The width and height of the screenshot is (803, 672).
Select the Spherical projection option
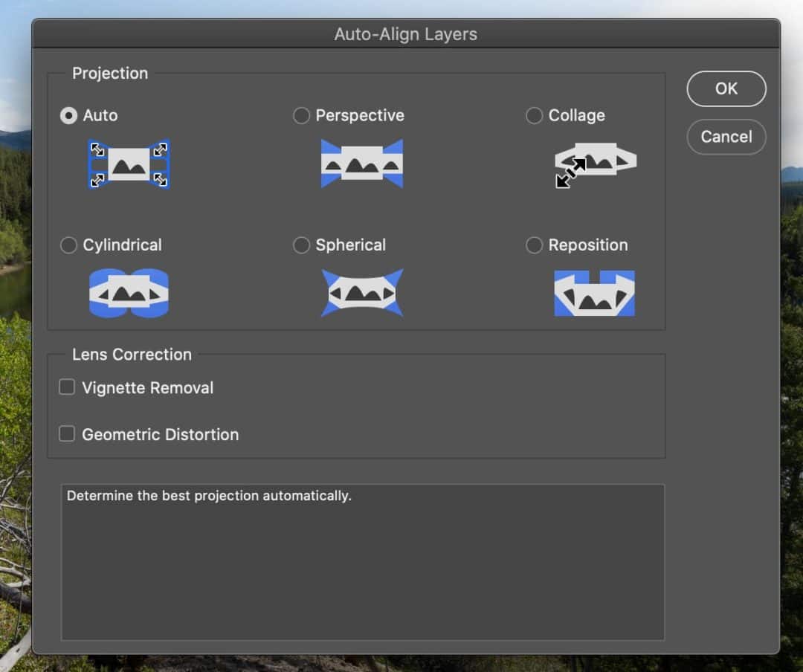(x=302, y=245)
